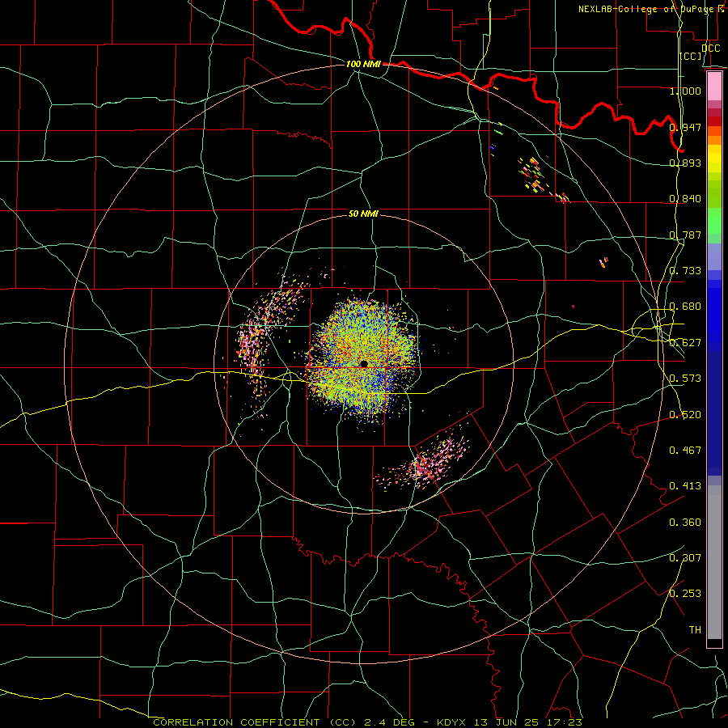
Task: Click the "100 NMI" range ring label
Action: click(x=363, y=64)
